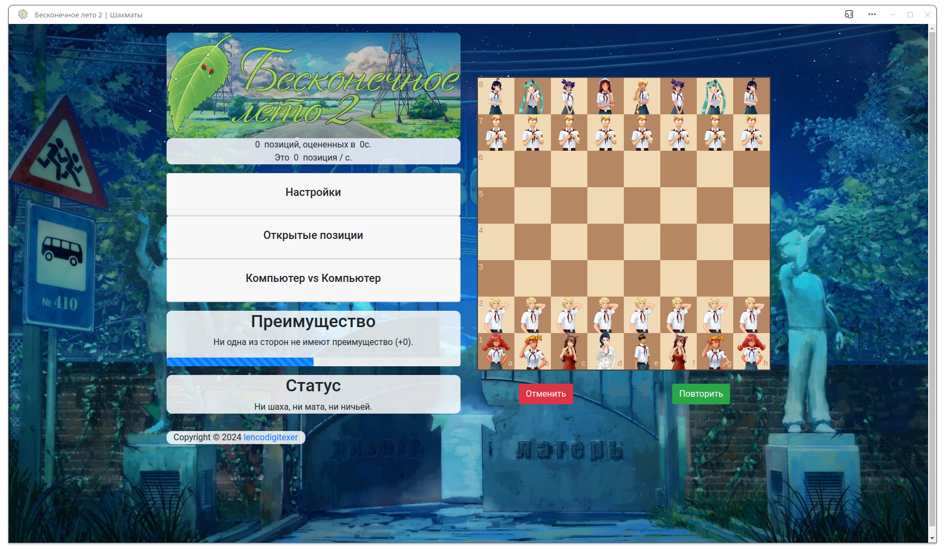Click the Бесконечное лето 2 logo banner

click(x=313, y=85)
